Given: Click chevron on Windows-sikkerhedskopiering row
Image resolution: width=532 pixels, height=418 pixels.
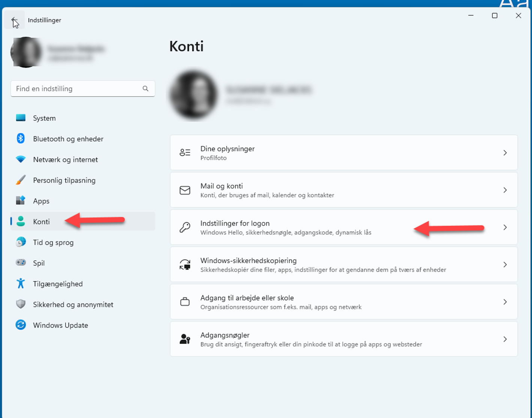Looking at the screenshot, I should pos(505,265).
